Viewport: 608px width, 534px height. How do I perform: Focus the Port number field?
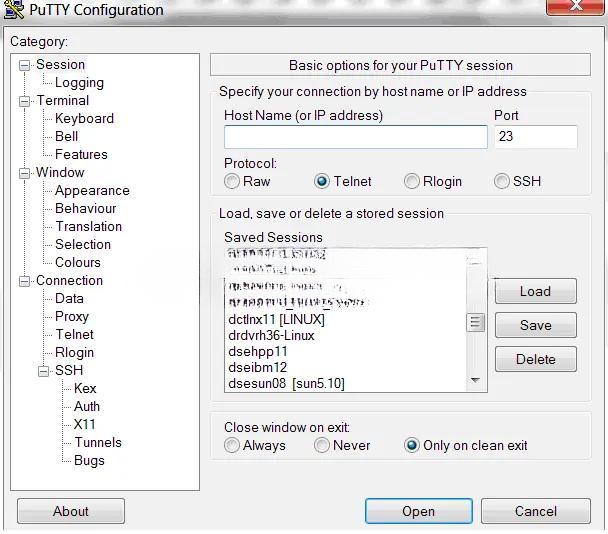click(x=536, y=137)
